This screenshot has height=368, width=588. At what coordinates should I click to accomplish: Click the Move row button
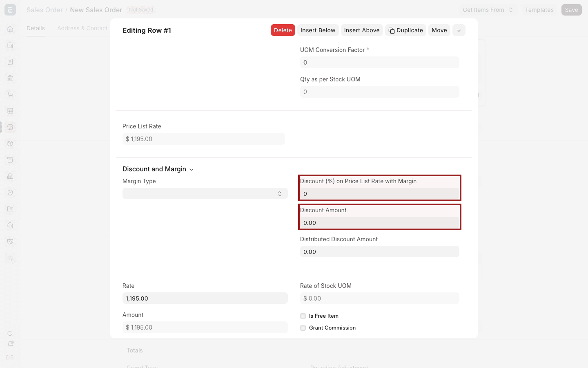[x=439, y=30]
